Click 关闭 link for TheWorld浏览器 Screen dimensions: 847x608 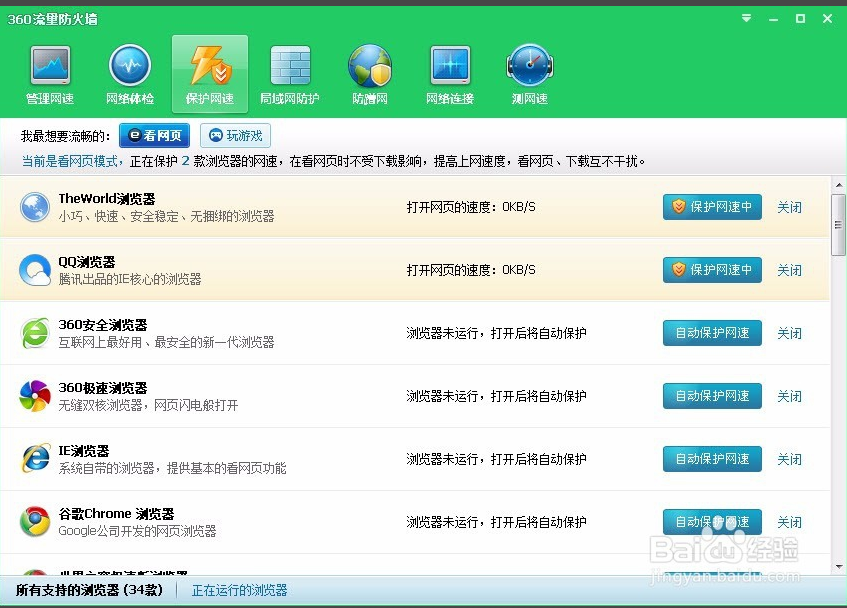point(789,207)
